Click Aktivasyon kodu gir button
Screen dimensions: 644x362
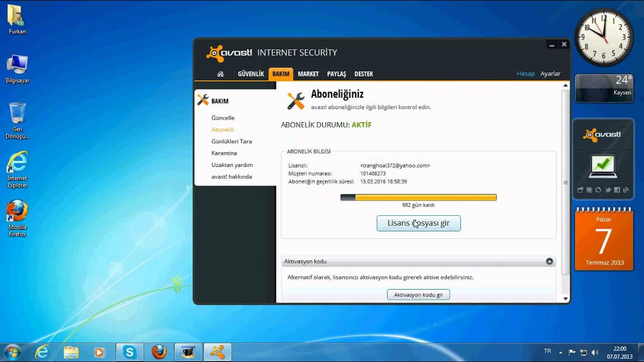419,295
